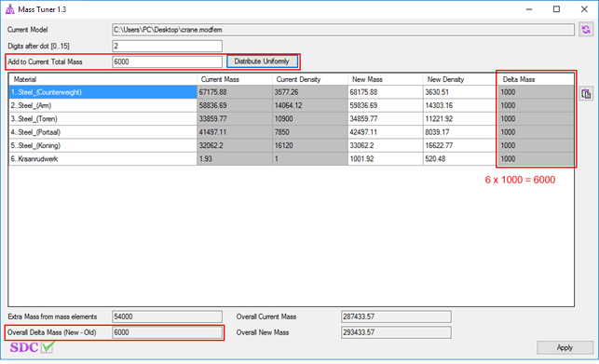
Task: Click the Delta Mass cell in the Counterweight row
Action: (x=536, y=92)
